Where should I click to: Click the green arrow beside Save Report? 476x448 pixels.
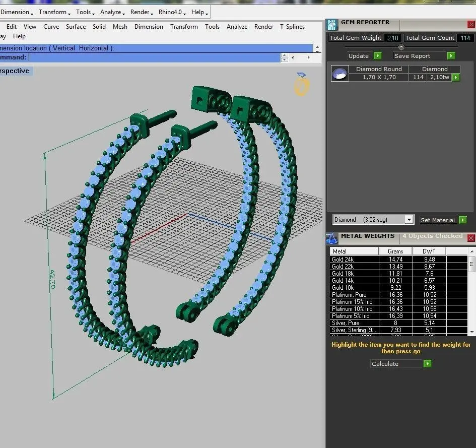(451, 56)
